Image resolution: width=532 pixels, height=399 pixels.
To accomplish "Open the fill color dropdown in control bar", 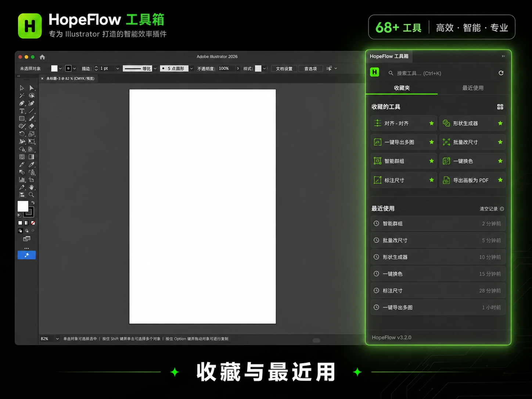I will 60,69.
